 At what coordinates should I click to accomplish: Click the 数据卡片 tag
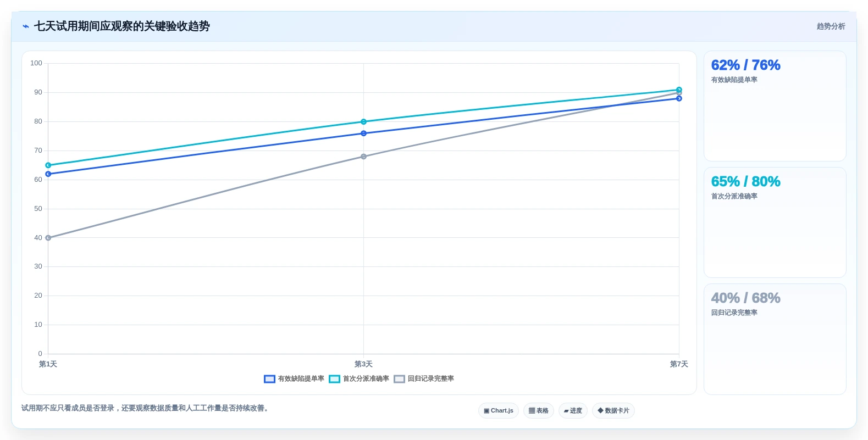pos(613,411)
